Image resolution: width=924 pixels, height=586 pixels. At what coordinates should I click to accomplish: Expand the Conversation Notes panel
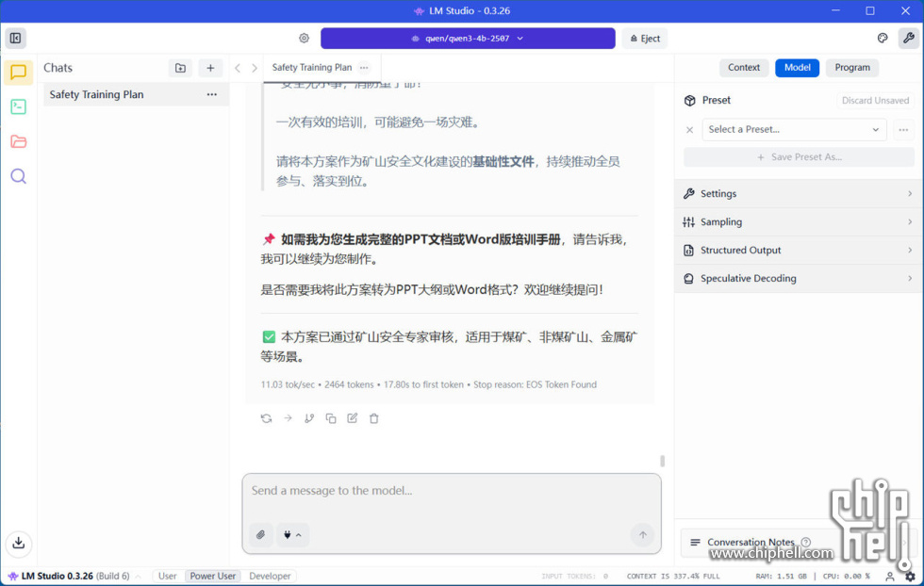pos(798,542)
